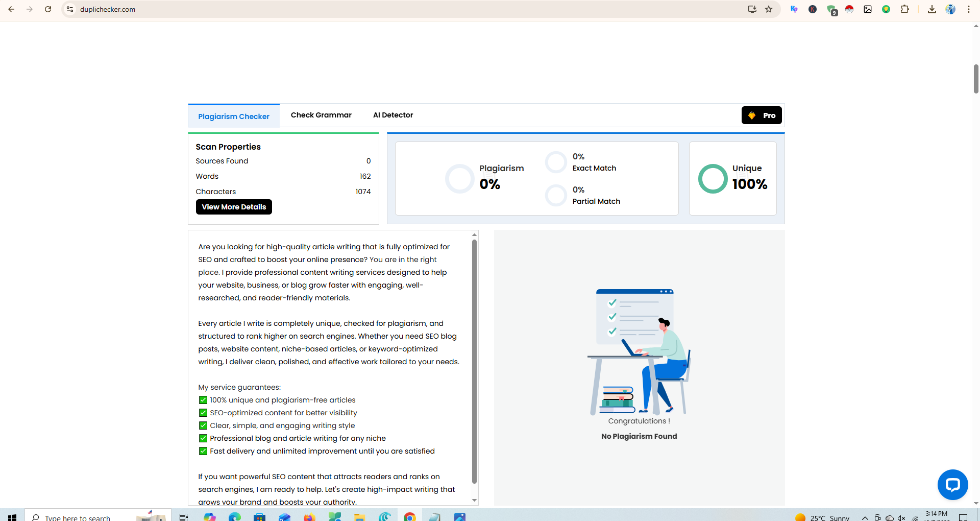Open the Grammarly extension icon
The width and height of the screenshot is (980, 521).
coord(832,9)
